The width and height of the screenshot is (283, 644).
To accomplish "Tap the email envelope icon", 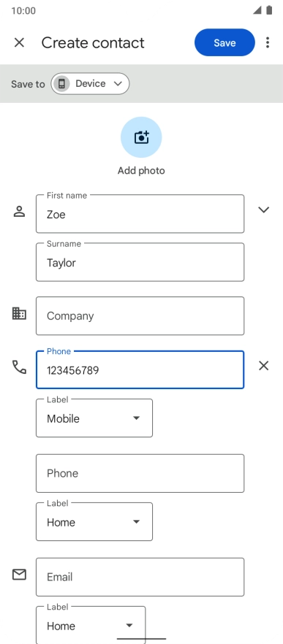I will (x=19, y=574).
